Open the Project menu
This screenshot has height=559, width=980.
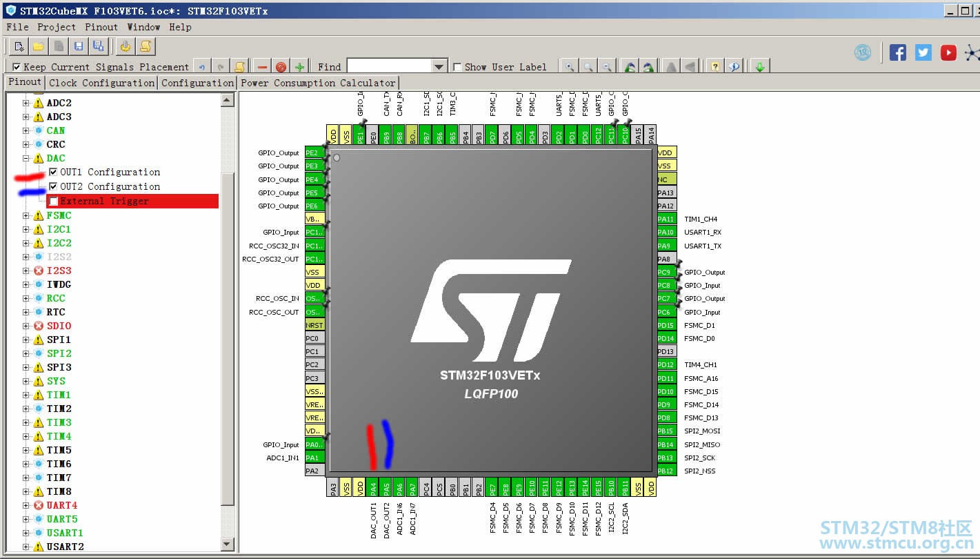pyautogui.click(x=57, y=27)
